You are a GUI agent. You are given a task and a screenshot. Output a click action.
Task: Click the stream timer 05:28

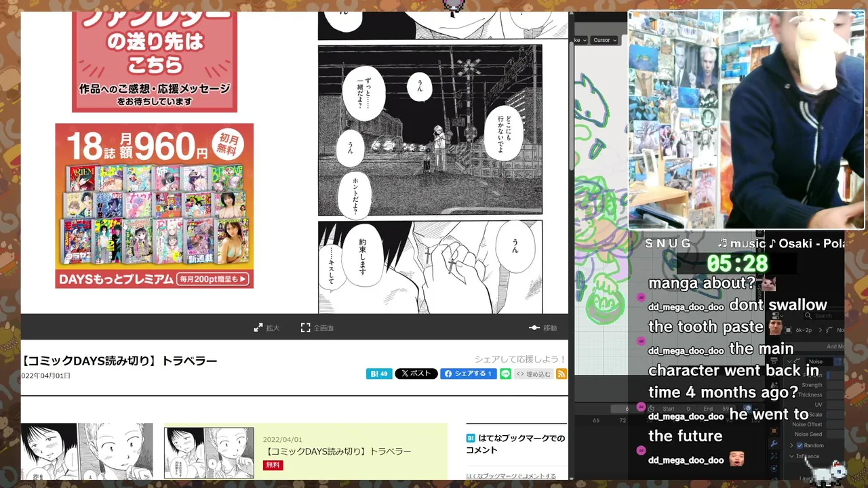737,263
